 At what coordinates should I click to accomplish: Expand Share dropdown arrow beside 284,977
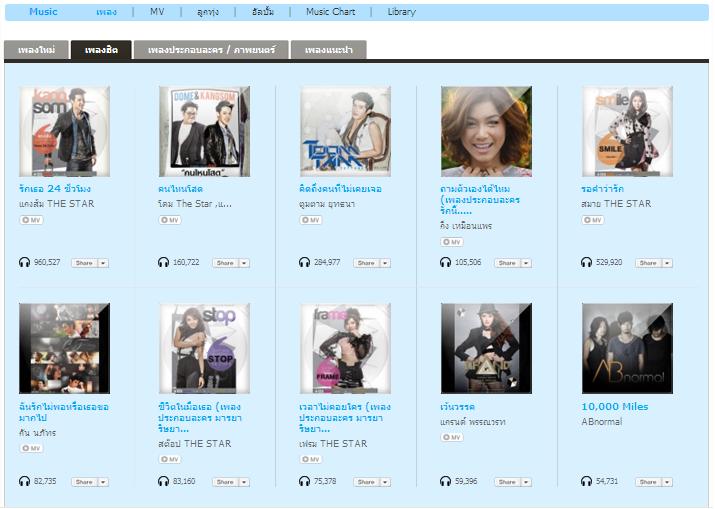[x=385, y=263]
